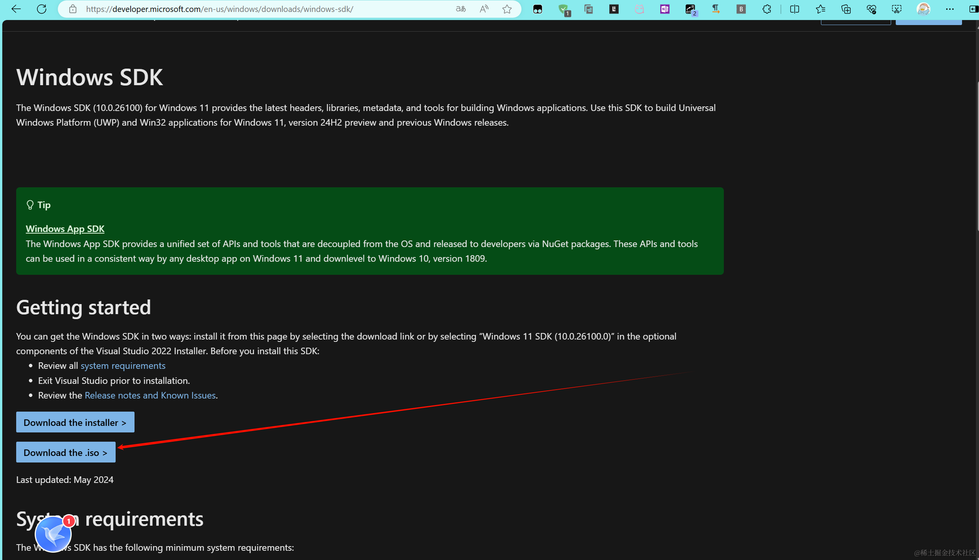This screenshot has height=560, width=979.
Task: Open the Favorites list icon
Action: [820, 9]
